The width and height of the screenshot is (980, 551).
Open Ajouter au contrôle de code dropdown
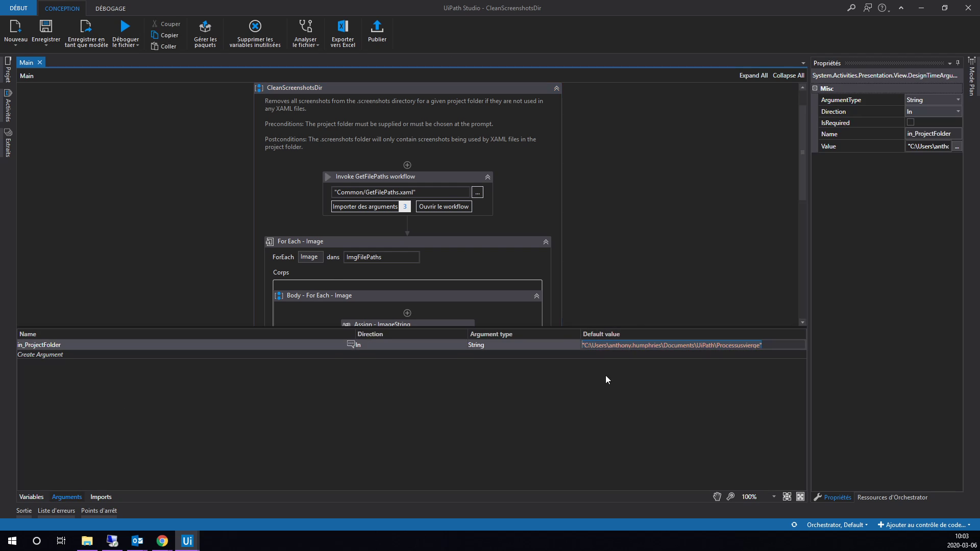click(924, 524)
